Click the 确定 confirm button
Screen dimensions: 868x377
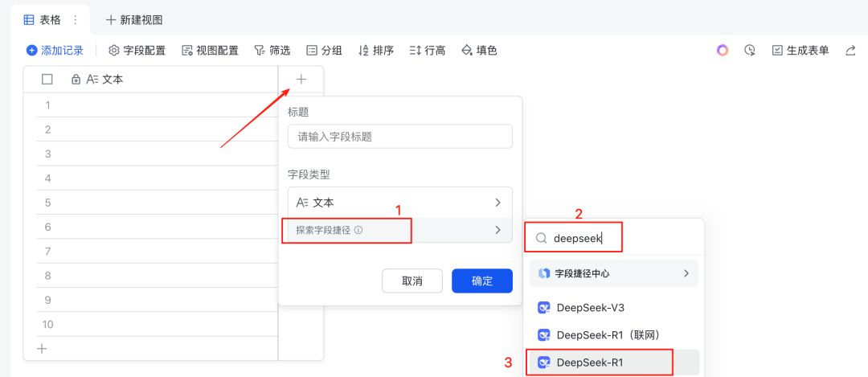(x=482, y=281)
